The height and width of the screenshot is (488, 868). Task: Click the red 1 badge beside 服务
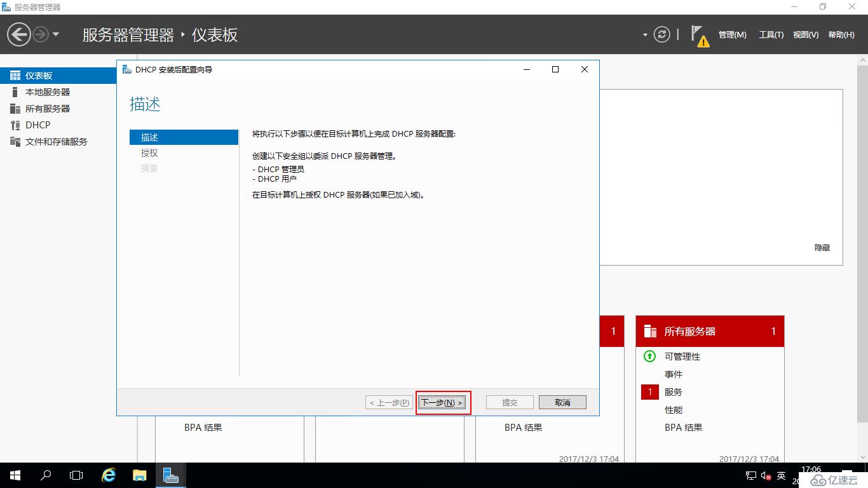click(650, 392)
